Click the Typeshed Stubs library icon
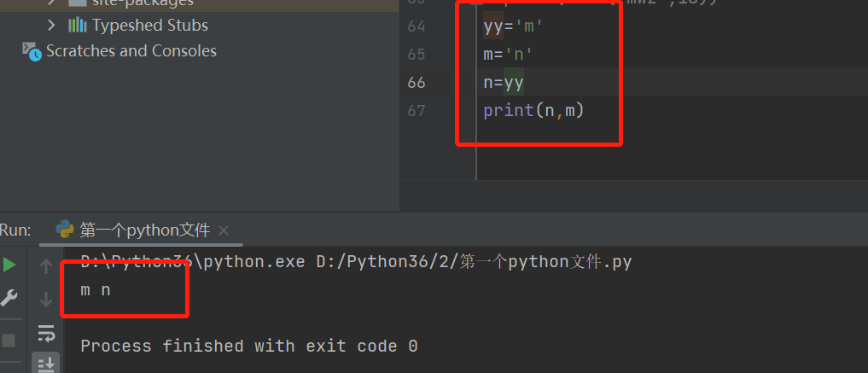868x373 pixels. click(77, 26)
